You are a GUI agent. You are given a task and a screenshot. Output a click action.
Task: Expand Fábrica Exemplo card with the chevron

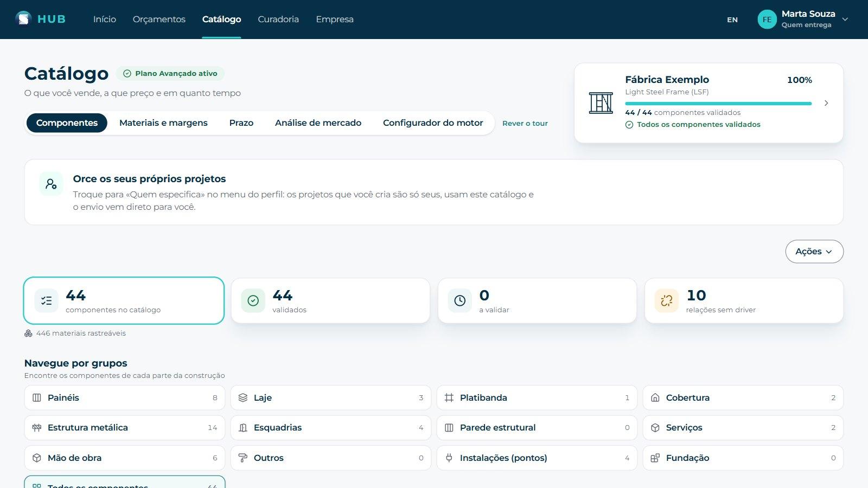(x=826, y=103)
